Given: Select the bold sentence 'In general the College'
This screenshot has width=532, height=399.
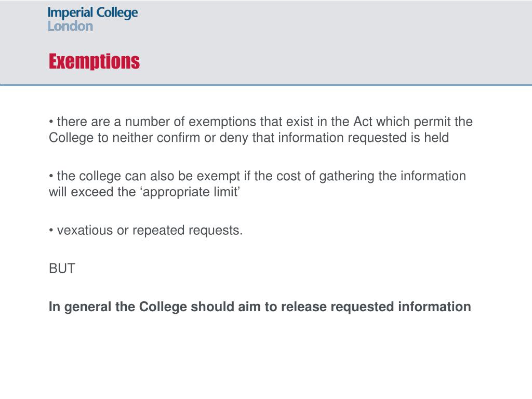Looking at the screenshot, I should click(x=260, y=307).
